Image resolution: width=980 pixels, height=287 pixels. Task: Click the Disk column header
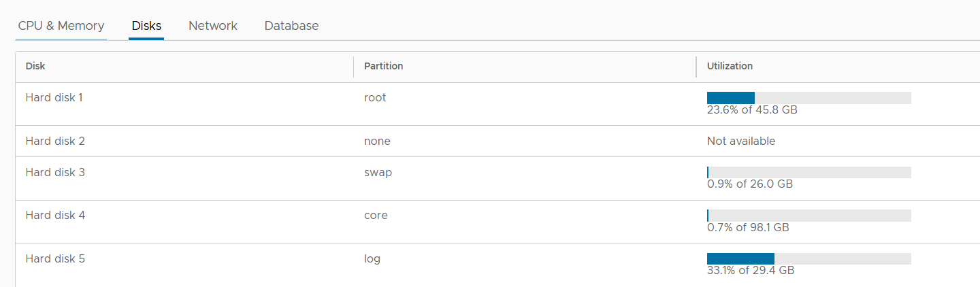[35, 66]
